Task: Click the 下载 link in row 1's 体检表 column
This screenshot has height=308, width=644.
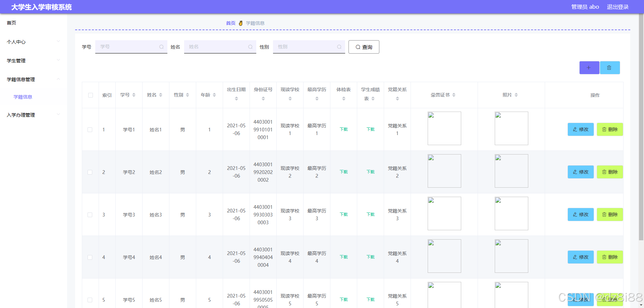Action: pyautogui.click(x=343, y=129)
